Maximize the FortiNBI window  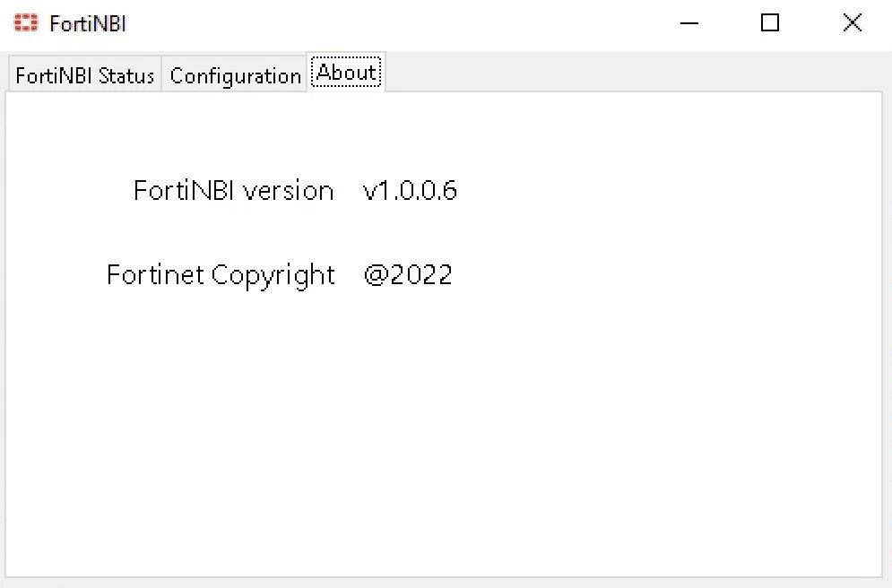point(769,23)
